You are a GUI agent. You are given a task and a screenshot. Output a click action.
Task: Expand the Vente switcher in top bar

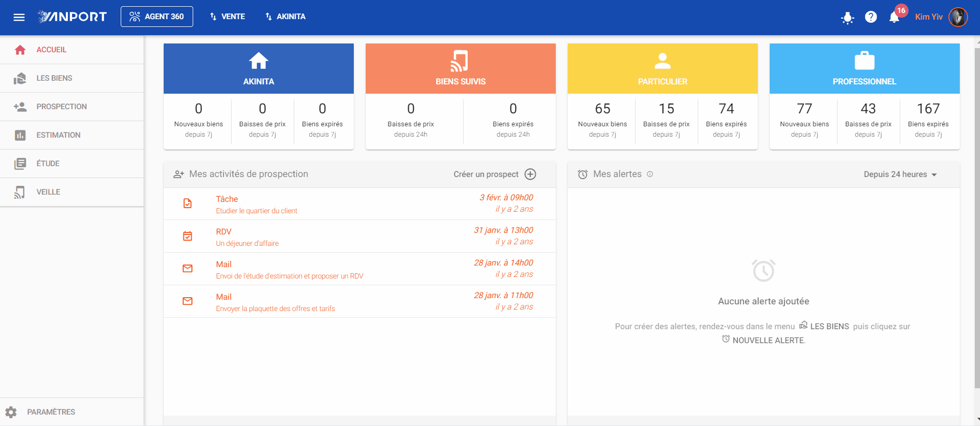[x=227, y=17]
